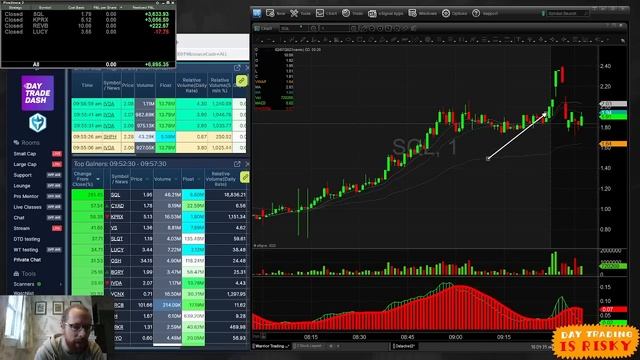Viewport: 640px width, 360px height.
Task: Click the SLQT symbol in Top Gainers
Action: click(117, 239)
